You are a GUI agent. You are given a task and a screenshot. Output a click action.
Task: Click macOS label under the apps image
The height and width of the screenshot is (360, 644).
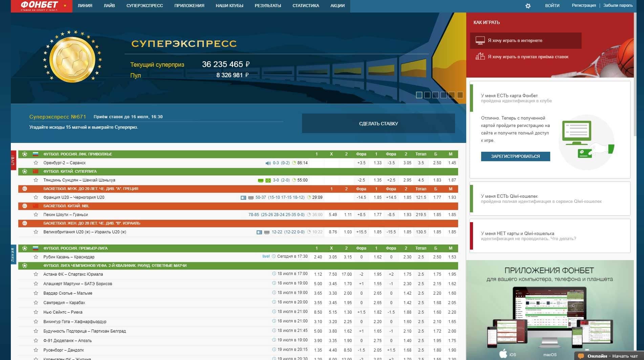[550, 355]
